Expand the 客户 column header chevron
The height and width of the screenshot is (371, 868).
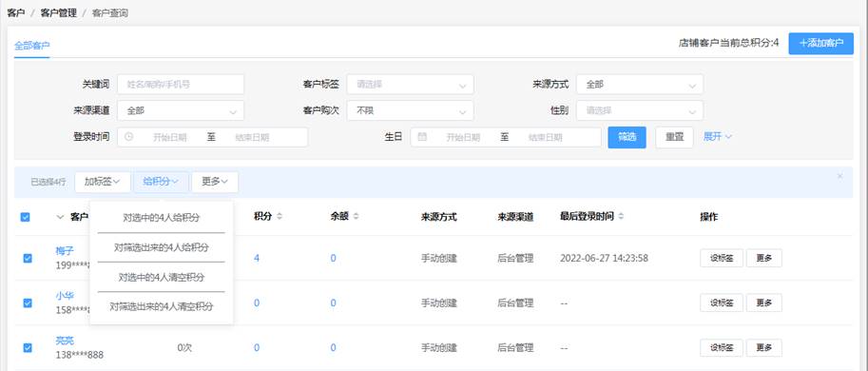click(x=60, y=217)
